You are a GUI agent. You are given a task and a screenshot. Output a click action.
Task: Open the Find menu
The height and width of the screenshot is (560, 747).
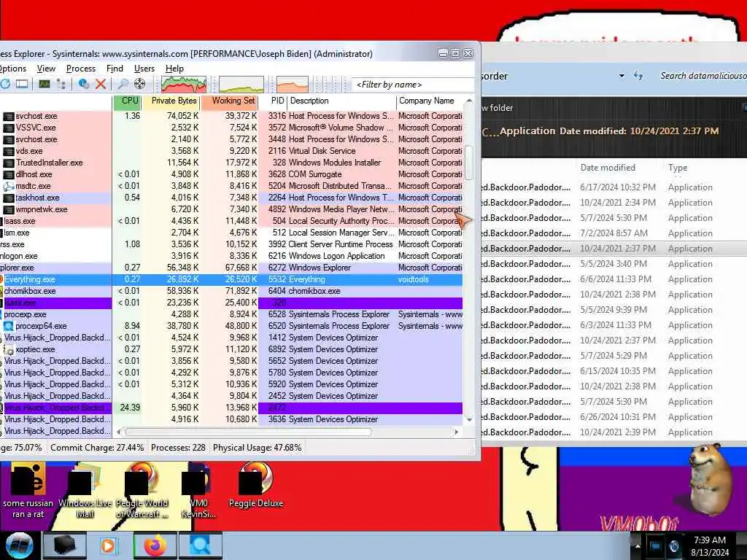115,69
